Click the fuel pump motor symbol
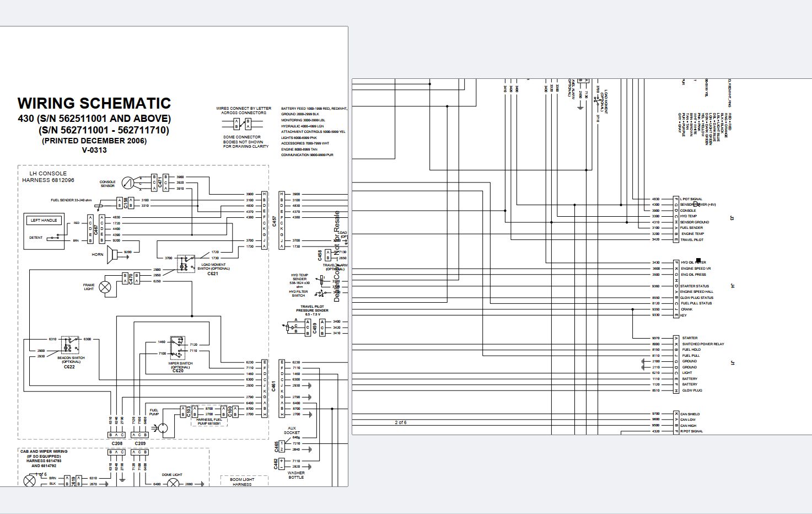812x514 pixels. 164,427
